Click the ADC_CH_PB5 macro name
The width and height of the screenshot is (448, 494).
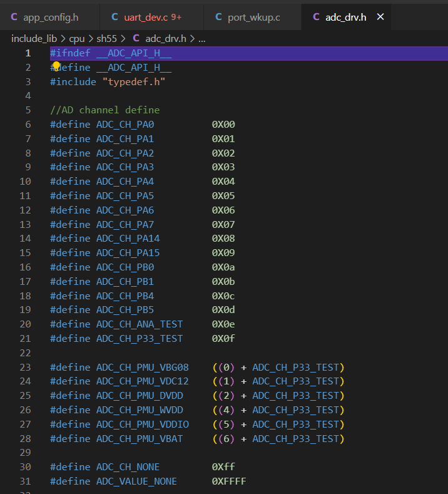(125, 310)
